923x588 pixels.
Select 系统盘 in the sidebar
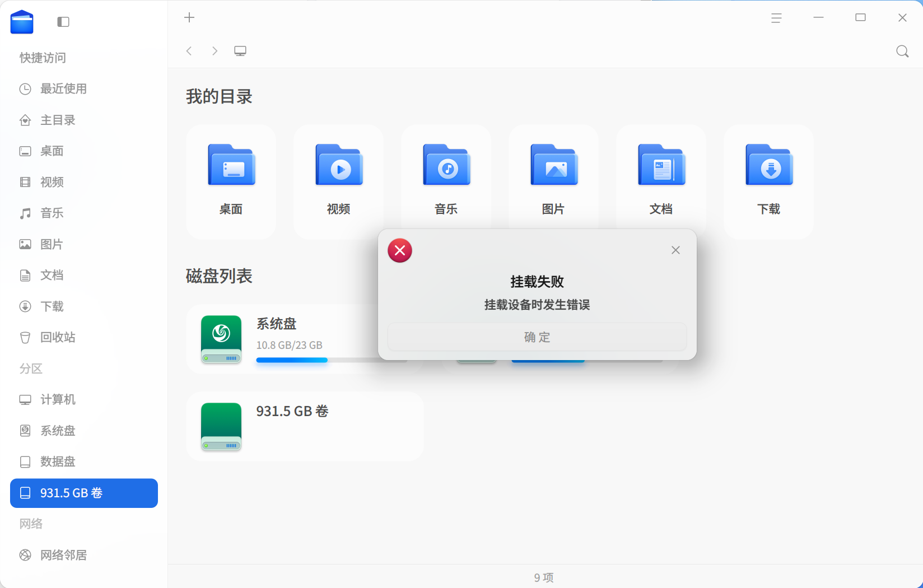[84, 431]
